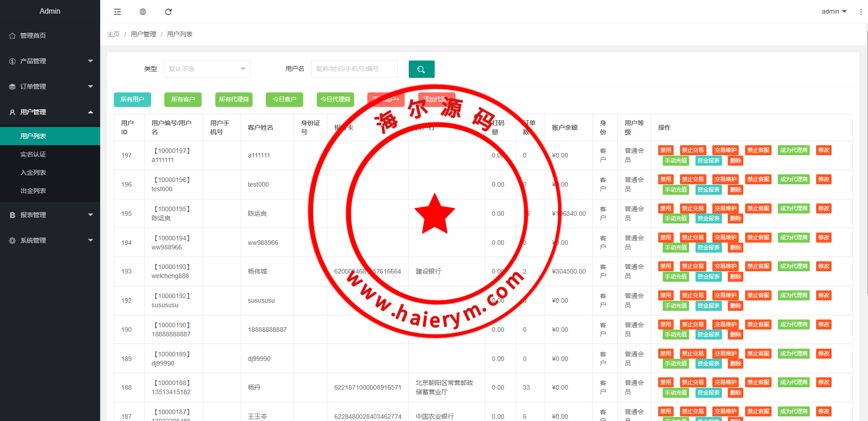Click the magnifier search button
The width and height of the screenshot is (868, 421).
click(x=421, y=69)
